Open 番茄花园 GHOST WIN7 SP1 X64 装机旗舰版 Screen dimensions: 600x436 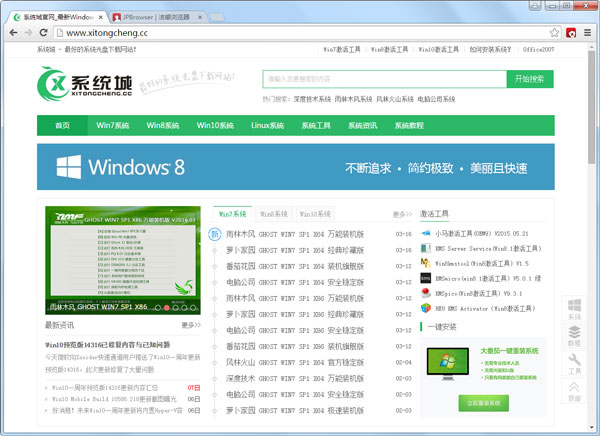pos(295,266)
